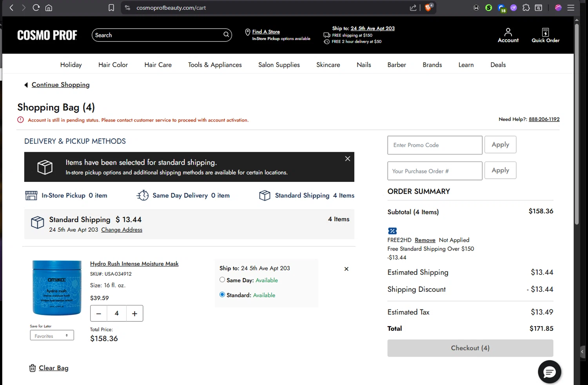Select Standard shipping radio option

(x=222, y=294)
